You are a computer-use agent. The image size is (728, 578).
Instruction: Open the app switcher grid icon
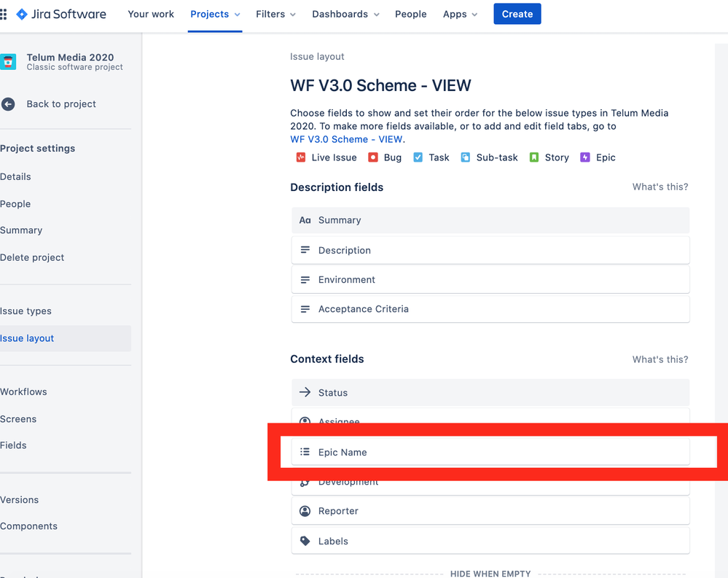pos(3,15)
